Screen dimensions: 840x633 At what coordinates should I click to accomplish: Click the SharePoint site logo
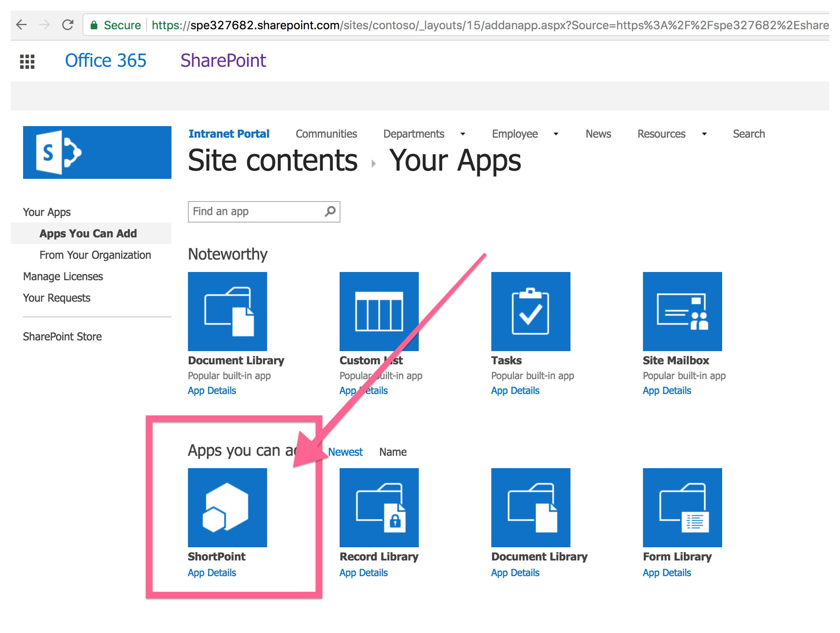tap(97, 152)
